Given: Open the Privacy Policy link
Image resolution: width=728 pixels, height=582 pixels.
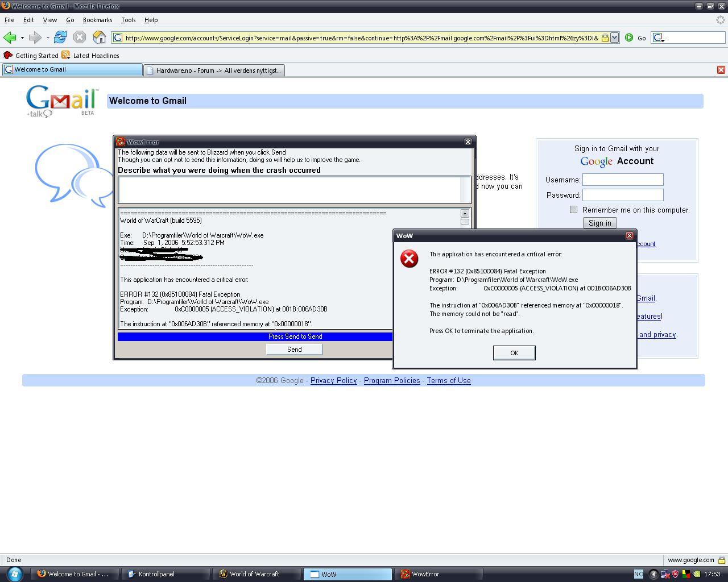Looking at the screenshot, I should coord(333,380).
